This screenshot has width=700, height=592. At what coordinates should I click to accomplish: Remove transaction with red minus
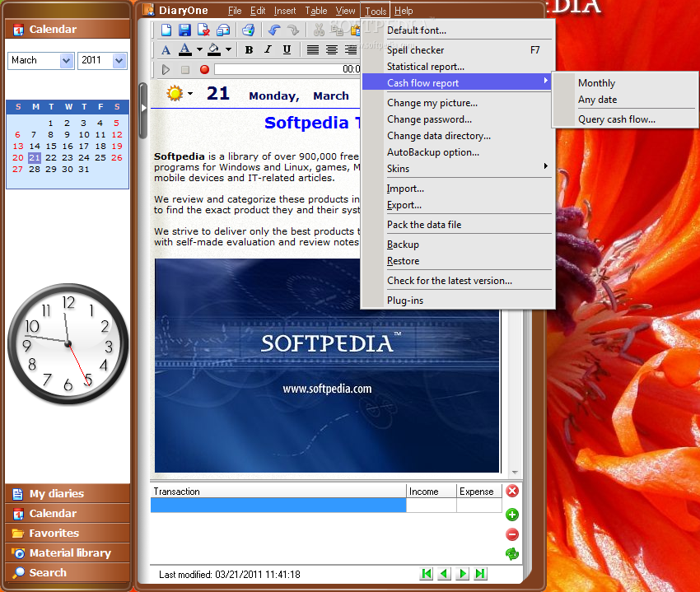coord(512,534)
